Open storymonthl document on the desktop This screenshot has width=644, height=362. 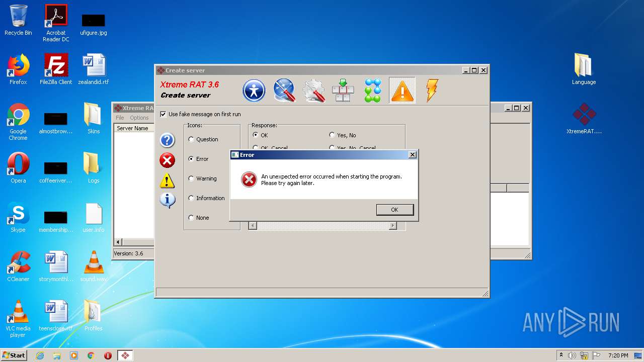(56, 266)
